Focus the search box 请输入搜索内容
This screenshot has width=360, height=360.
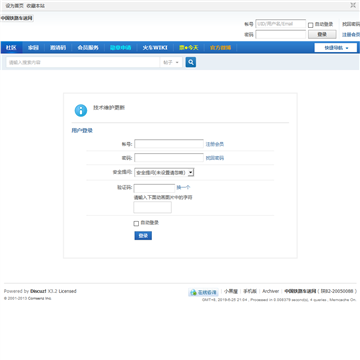(x=83, y=62)
